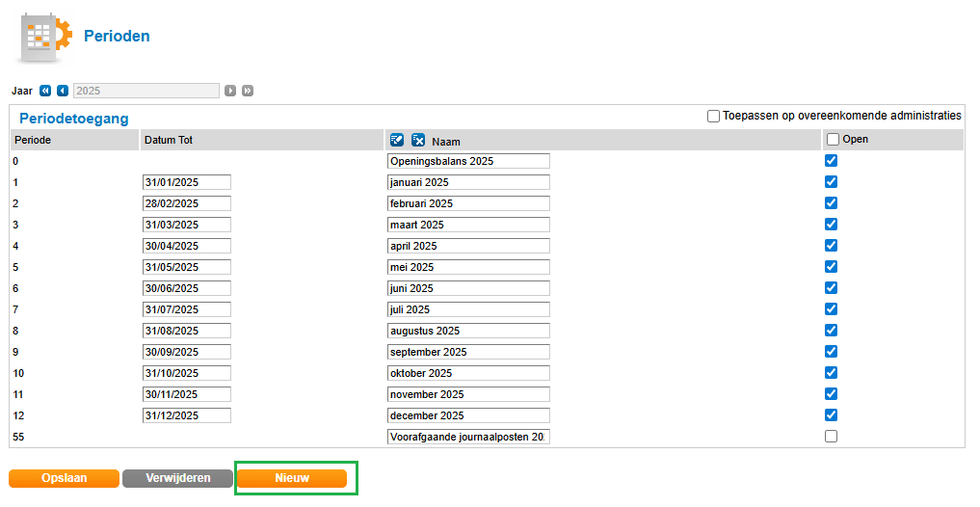Uncheck Open for januari 2025
Screen dimensions: 980x507
[831, 182]
